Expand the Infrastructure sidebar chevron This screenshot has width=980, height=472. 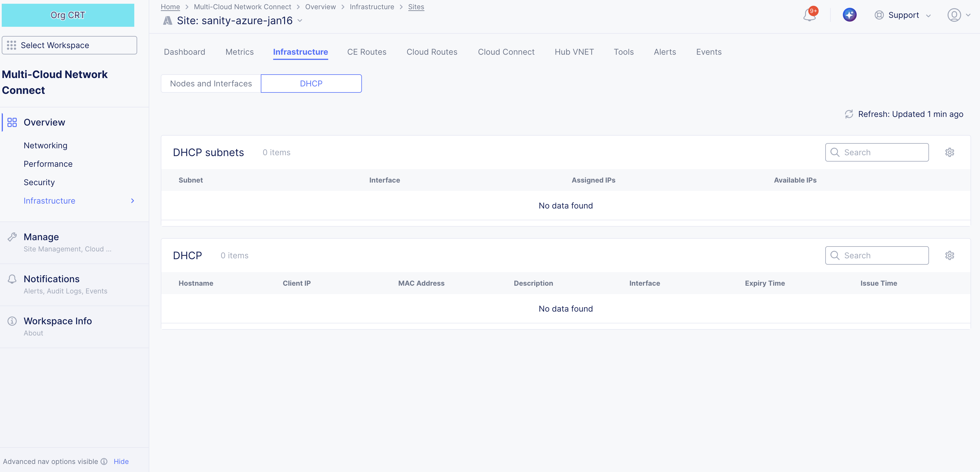[x=132, y=201]
